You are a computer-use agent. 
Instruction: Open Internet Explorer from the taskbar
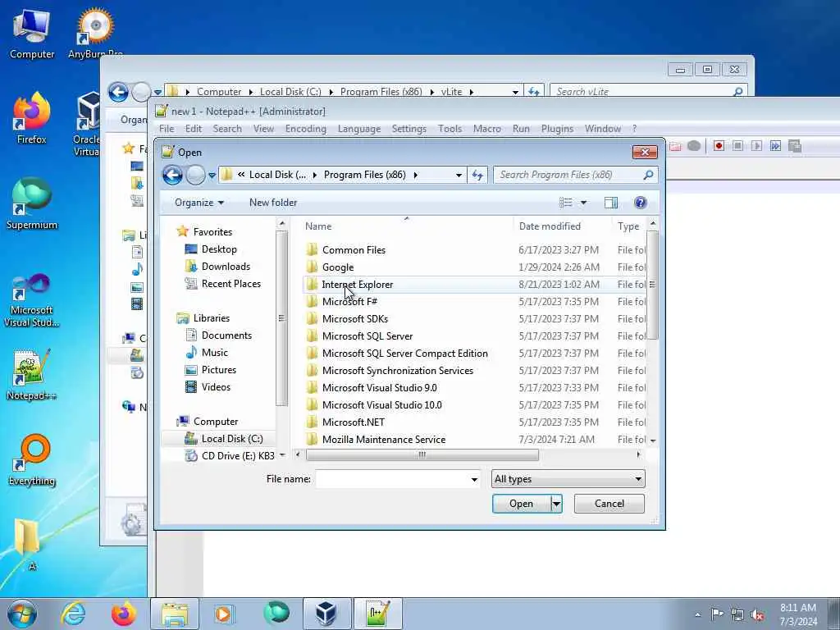point(72,614)
